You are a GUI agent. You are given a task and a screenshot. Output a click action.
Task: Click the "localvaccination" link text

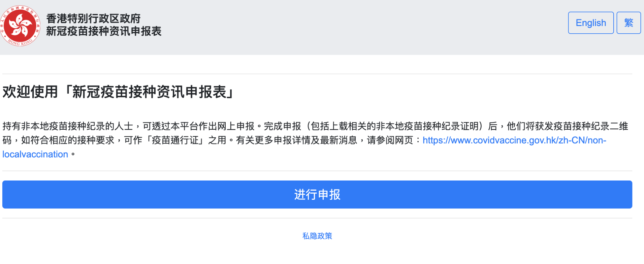click(x=35, y=154)
